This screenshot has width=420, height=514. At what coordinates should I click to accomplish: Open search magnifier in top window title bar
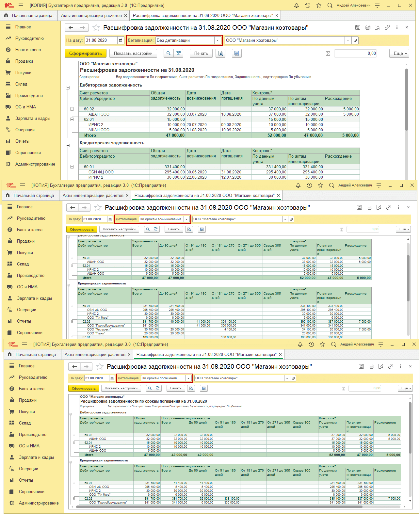pos(330,6)
